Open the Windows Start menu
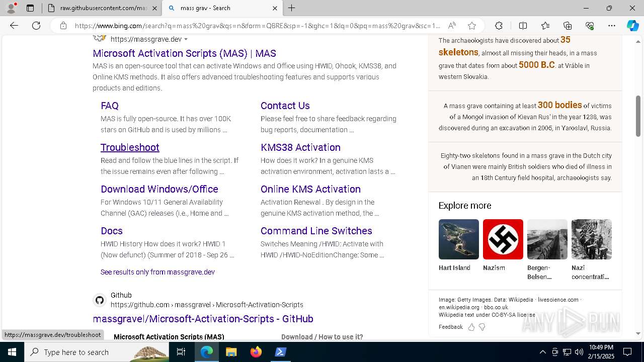Viewport: 644px width, 362px height. coord(12,352)
